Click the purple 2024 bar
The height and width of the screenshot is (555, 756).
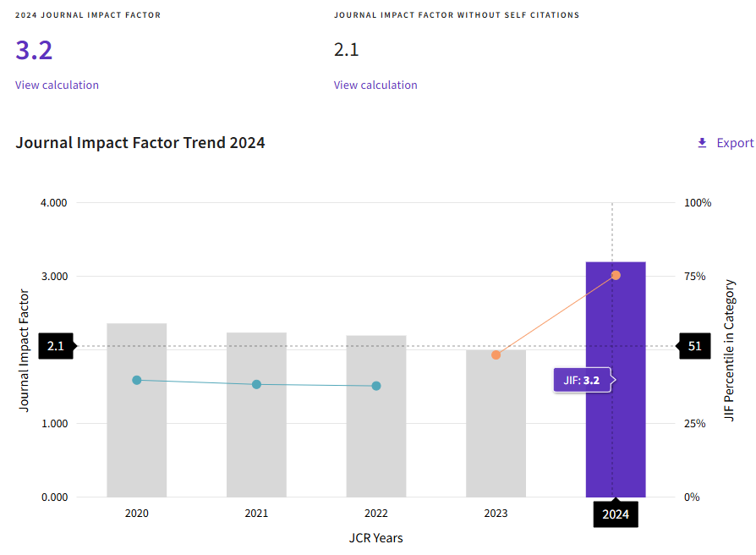point(630,440)
